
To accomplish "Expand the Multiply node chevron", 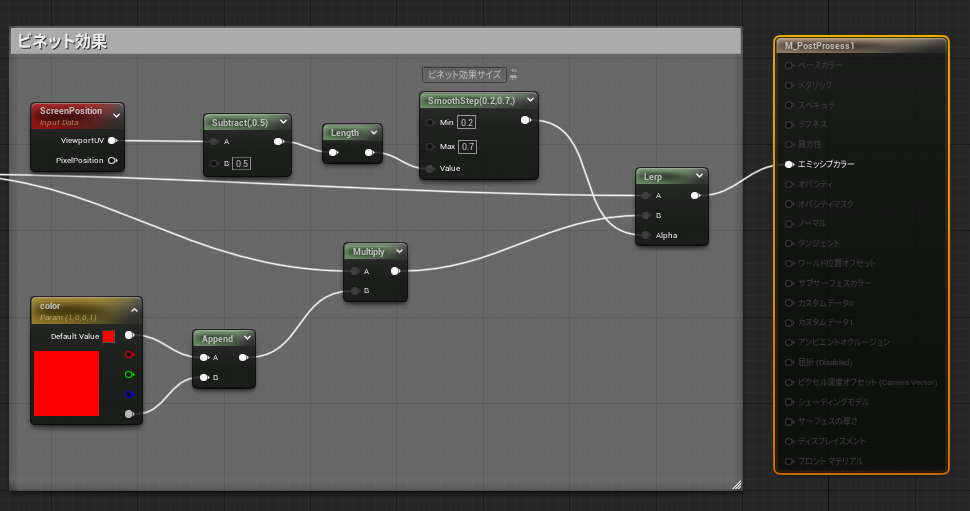I will [399, 251].
